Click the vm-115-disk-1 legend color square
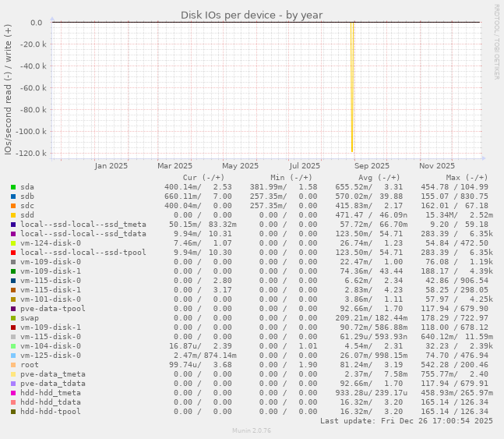 (x=13, y=290)
